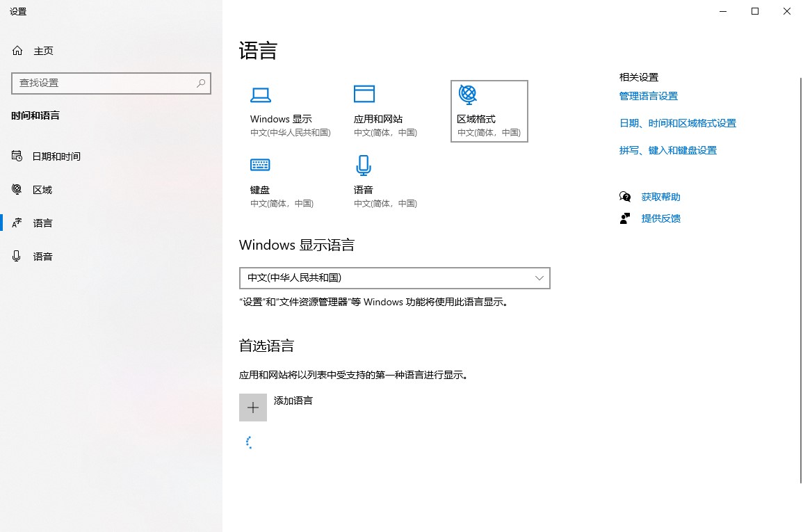Select 语音 in the left sidebar
The height and width of the screenshot is (532, 803).
42,257
